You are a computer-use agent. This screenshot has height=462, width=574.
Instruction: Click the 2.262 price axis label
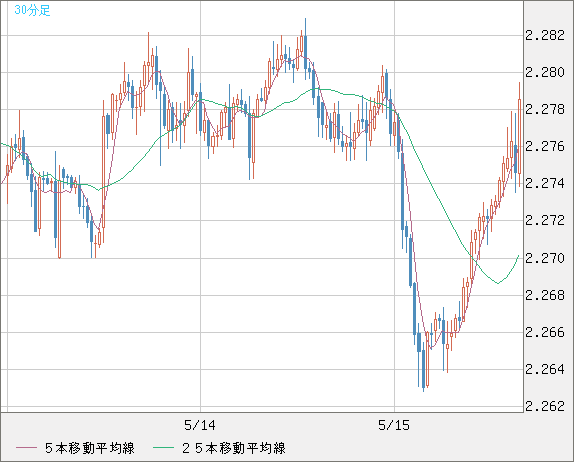(545, 406)
